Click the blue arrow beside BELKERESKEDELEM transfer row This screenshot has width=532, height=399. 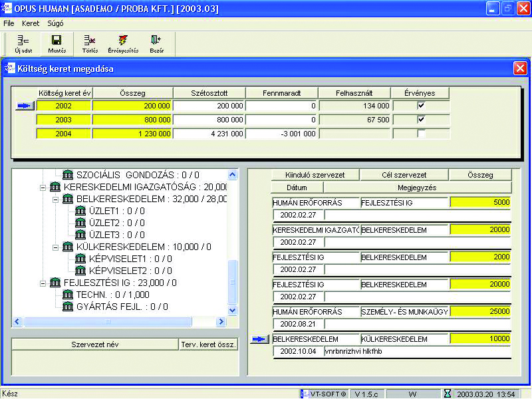pyautogui.click(x=259, y=339)
